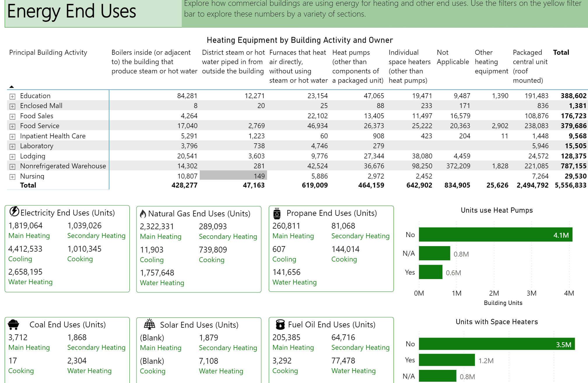Select the Yes bar in Heat Pumps chart
Screen dimensions: 588x383
(431, 272)
